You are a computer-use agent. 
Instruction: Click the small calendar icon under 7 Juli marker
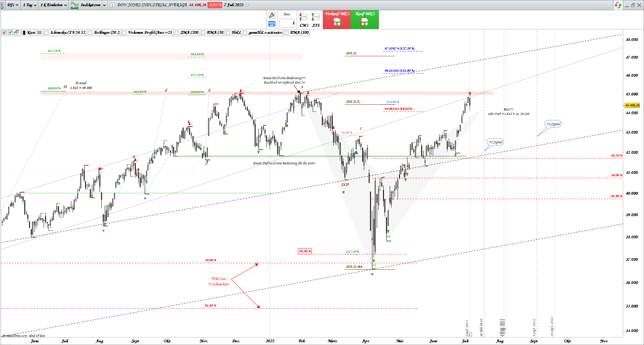coord(470,334)
